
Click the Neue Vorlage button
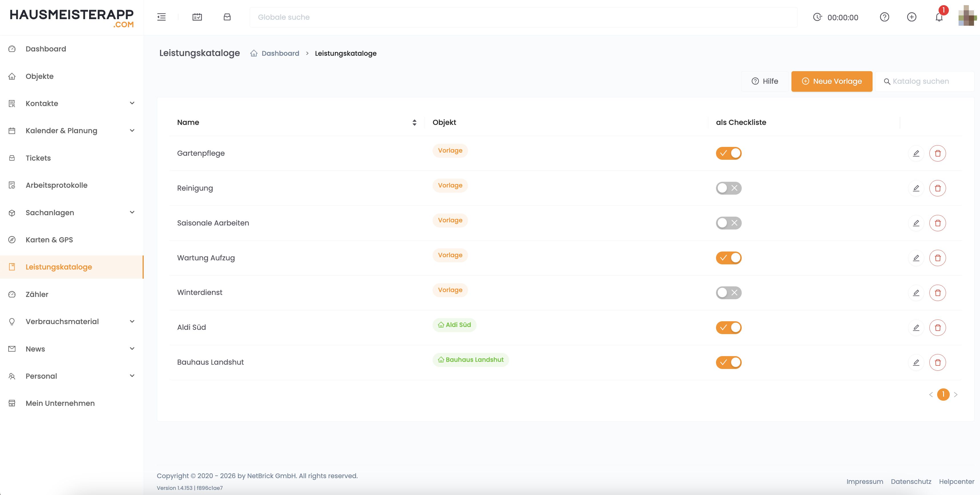[832, 81]
